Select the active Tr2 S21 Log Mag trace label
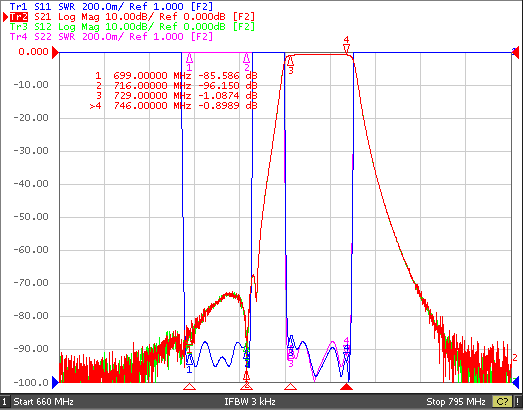The width and height of the screenshot is (523, 411). coord(132,16)
